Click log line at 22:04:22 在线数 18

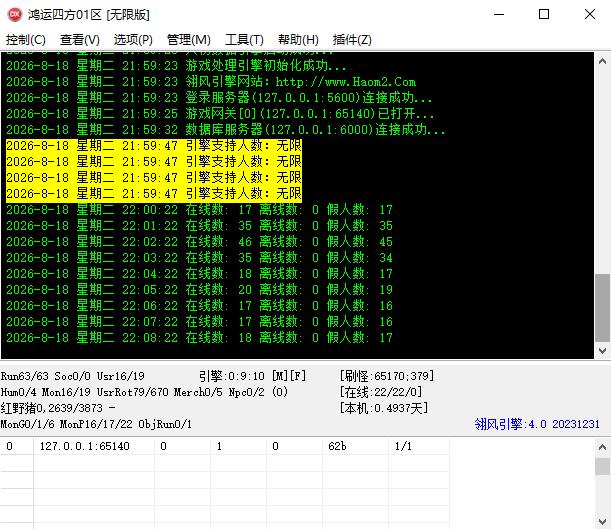200,274
